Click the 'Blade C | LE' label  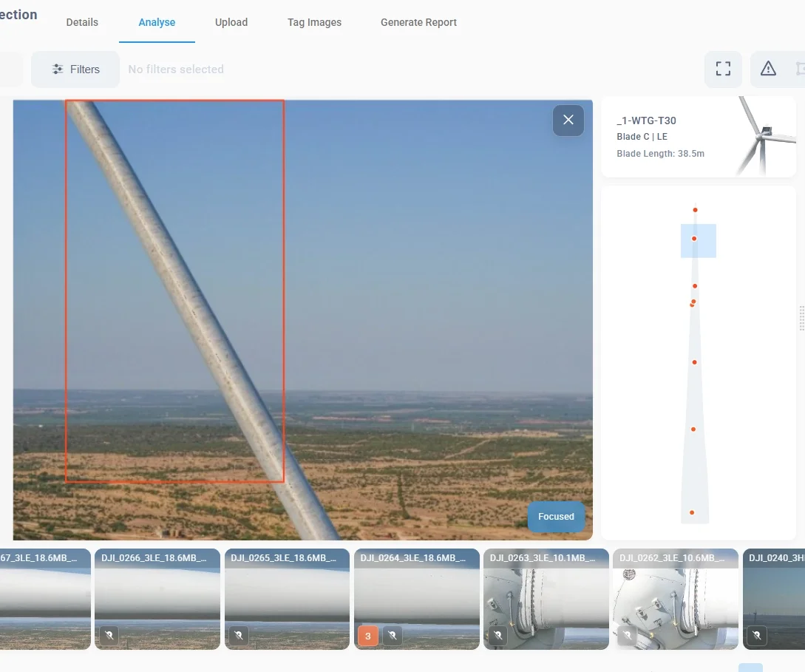642,137
